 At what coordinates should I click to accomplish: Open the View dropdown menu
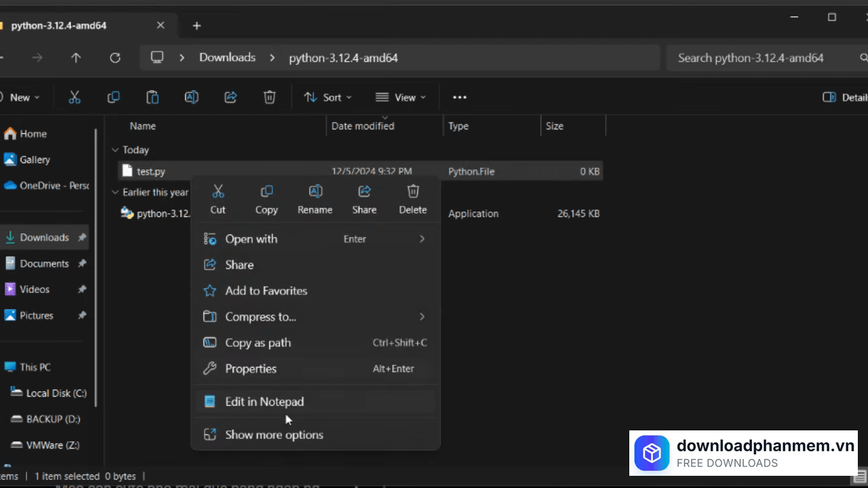(401, 98)
